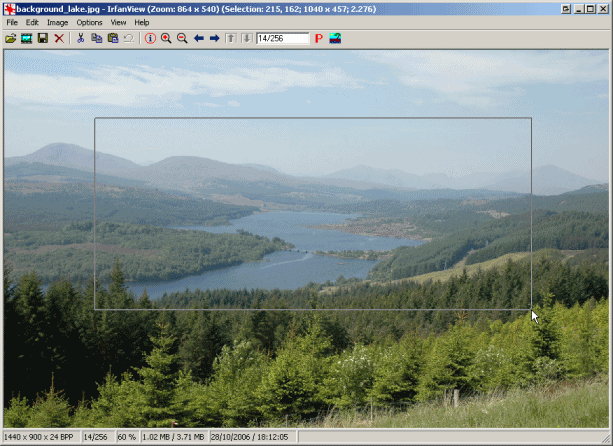Zoom in with the magnifier plus icon
The width and height of the screenshot is (613, 446).
point(166,38)
